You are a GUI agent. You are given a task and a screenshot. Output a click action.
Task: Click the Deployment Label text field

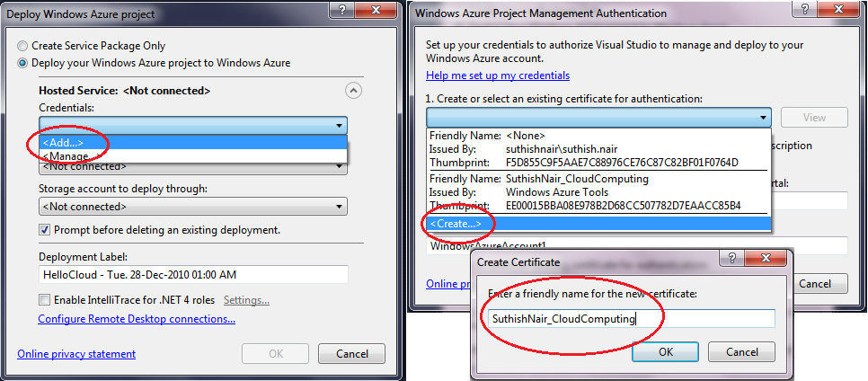[x=193, y=275]
